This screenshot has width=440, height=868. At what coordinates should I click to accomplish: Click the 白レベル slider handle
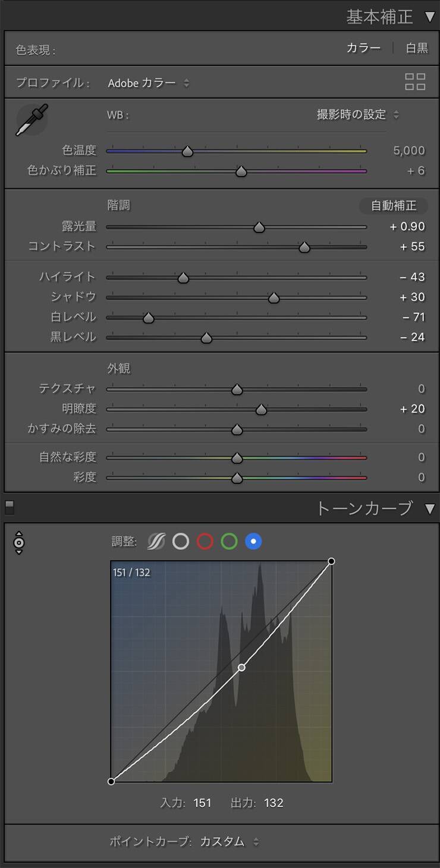(149, 318)
